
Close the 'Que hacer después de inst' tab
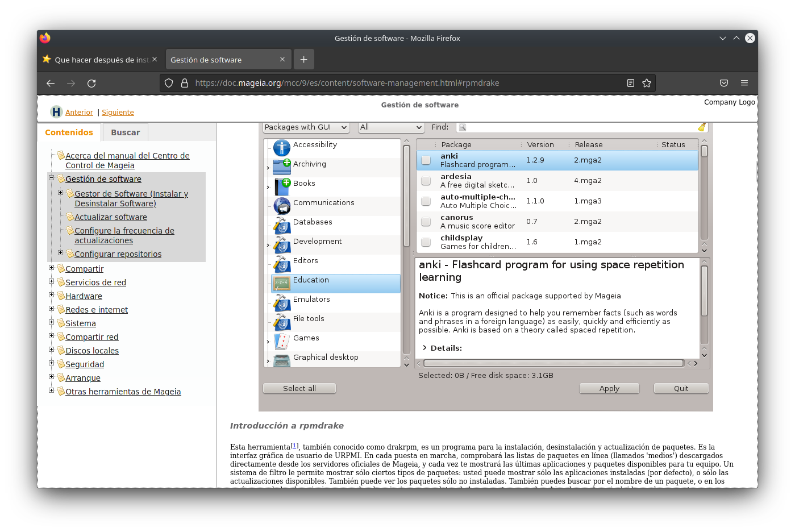point(155,59)
